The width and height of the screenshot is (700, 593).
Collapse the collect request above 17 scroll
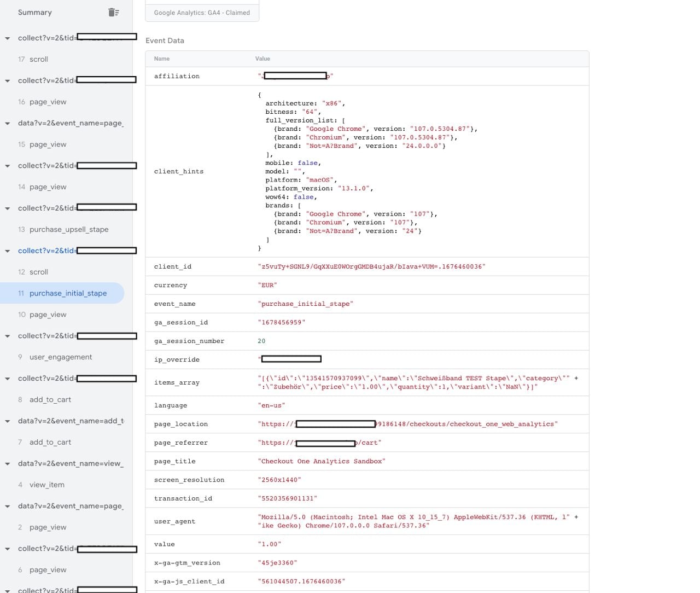(8, 38)
